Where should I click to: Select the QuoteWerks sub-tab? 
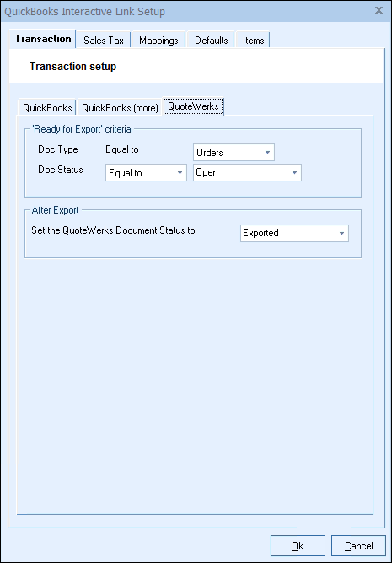coord(193,106)
